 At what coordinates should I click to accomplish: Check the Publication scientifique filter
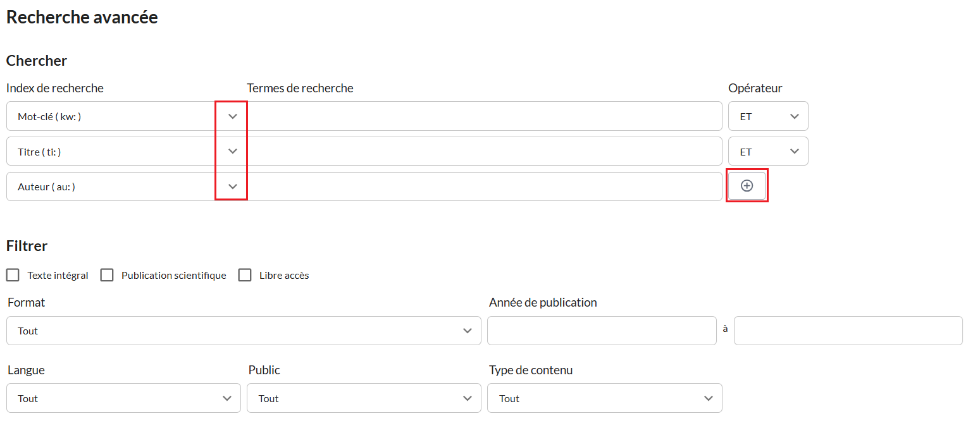pos(107,275)
